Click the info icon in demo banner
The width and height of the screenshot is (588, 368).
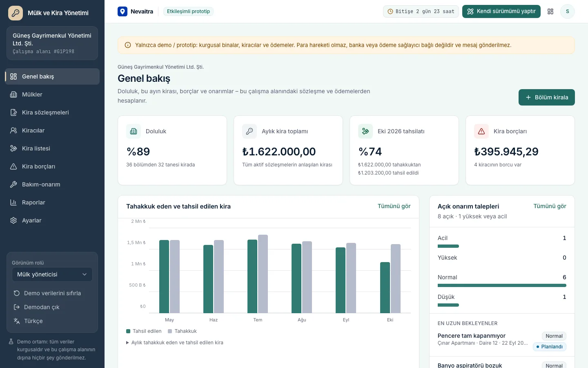click(x=128, y=45)
